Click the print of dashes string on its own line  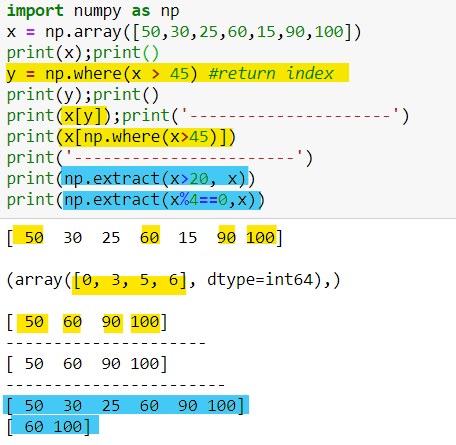160,158
